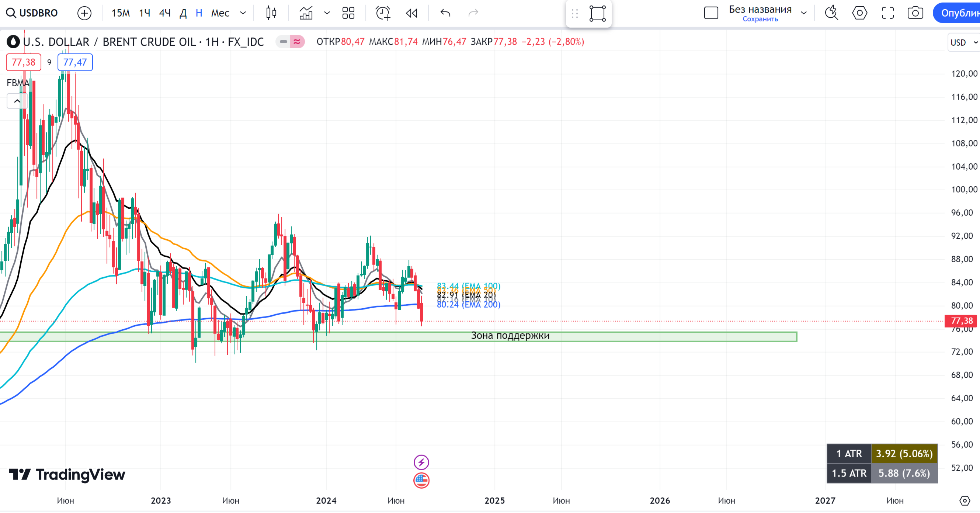Take a snapshot with the camera icon
Image resolution: width=980 pixels, height=513 pixels.
915,13
